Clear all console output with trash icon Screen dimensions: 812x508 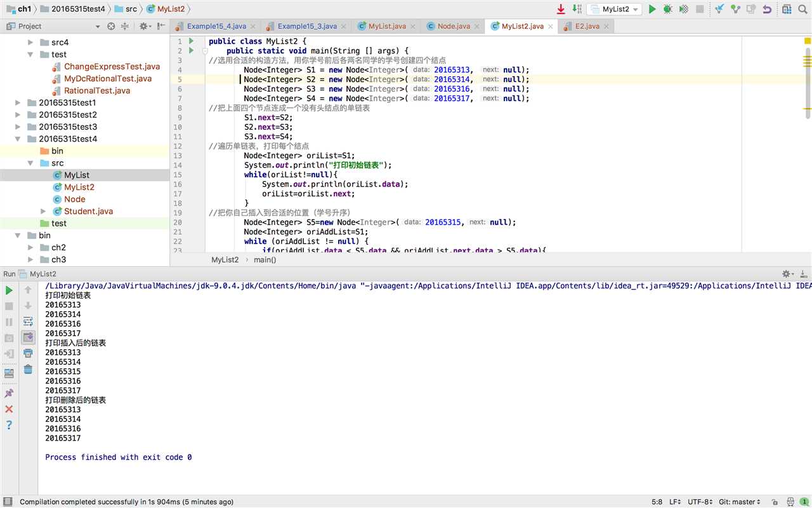point(28,369)
